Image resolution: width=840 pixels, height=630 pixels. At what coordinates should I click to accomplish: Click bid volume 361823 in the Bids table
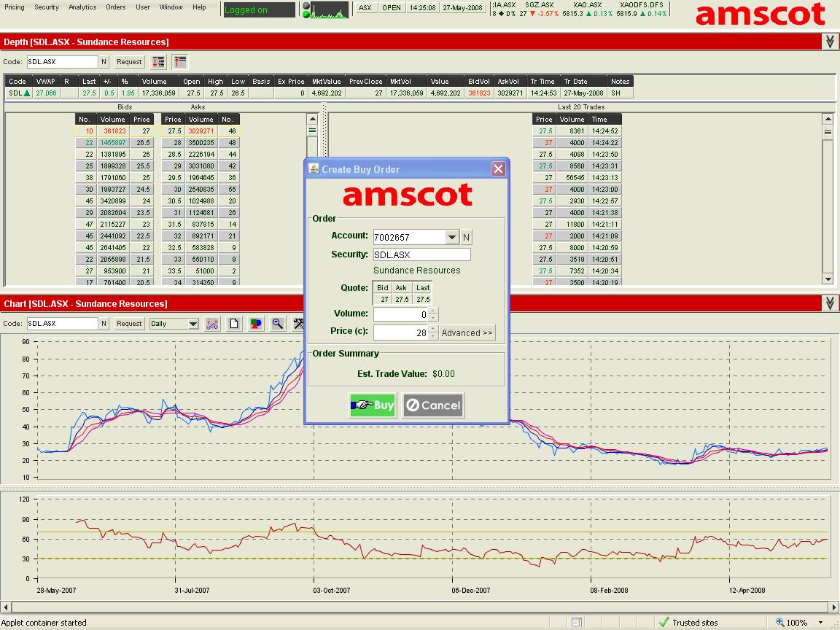[x=112, y=131]
